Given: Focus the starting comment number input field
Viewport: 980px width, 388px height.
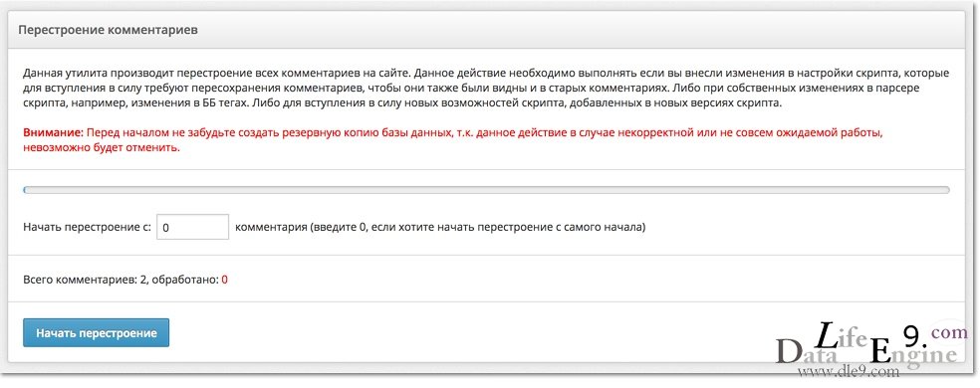Looking at the screenshot, I should click(192, 227).
